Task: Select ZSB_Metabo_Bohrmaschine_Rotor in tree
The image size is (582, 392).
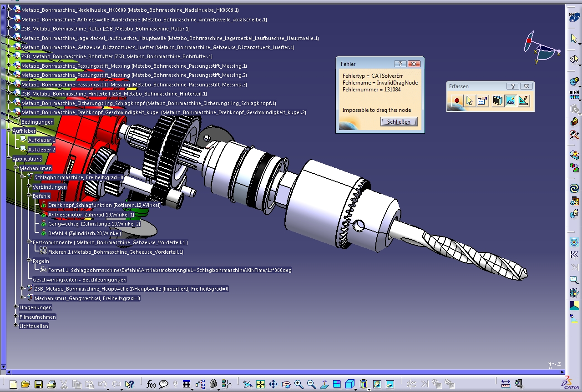Action: pyautogui.click(x=105, y=29)
